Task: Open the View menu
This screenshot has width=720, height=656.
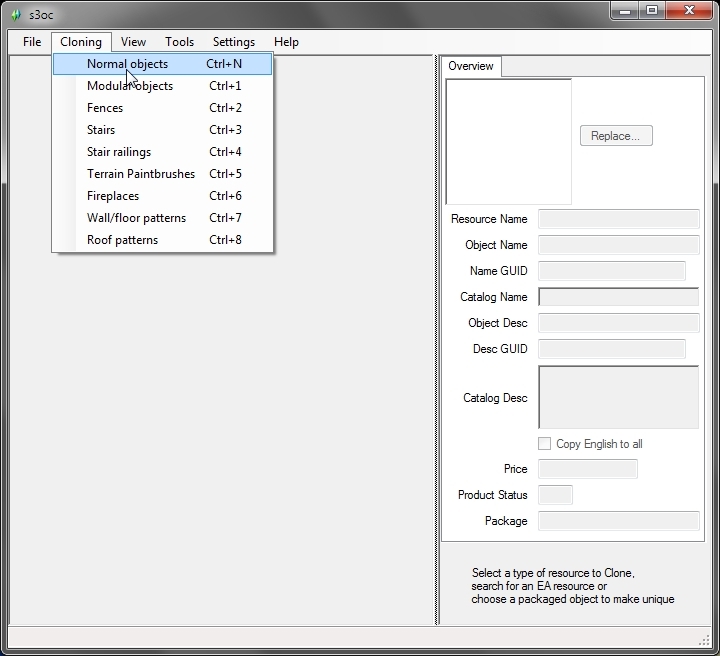Action: [133, 42]
